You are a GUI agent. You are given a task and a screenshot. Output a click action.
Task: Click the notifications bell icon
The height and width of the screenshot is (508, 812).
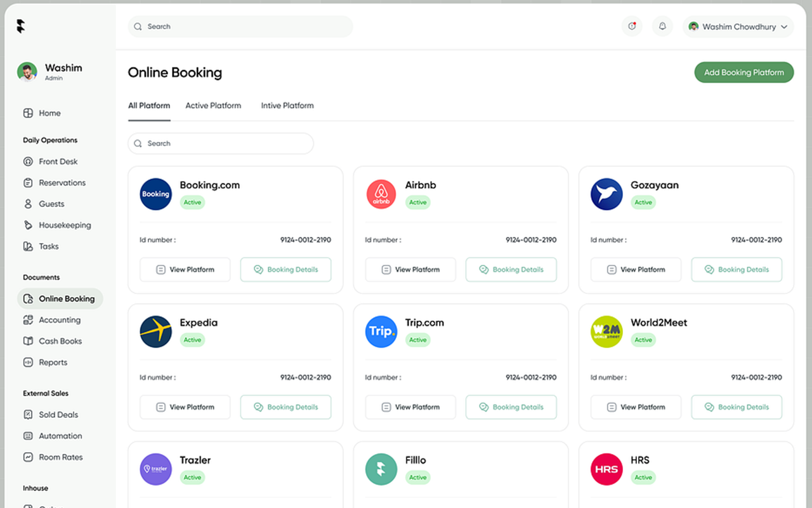tap(662, 26)
